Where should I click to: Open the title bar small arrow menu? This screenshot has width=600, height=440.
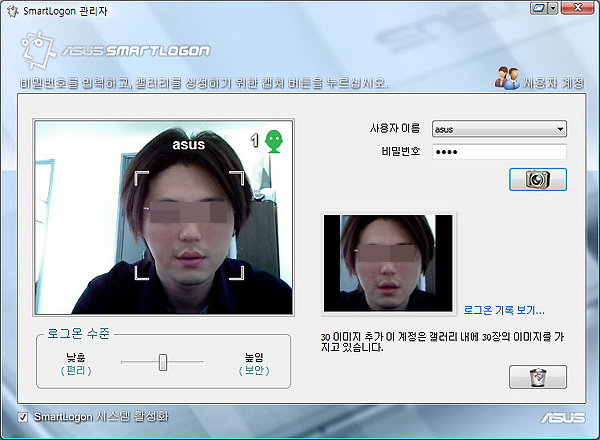tap(553, 8)
